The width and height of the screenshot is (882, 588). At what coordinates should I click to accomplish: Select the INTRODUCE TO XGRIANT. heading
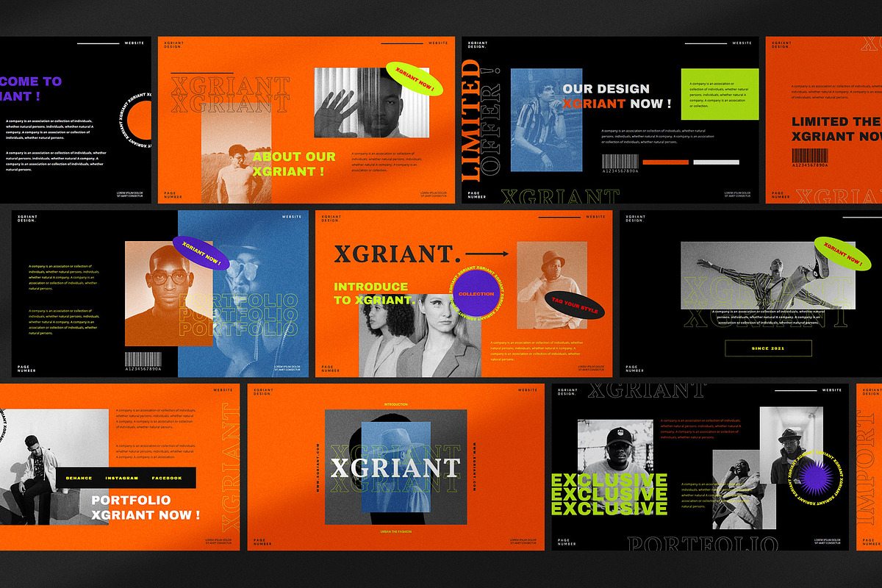[x=375, y=293]
